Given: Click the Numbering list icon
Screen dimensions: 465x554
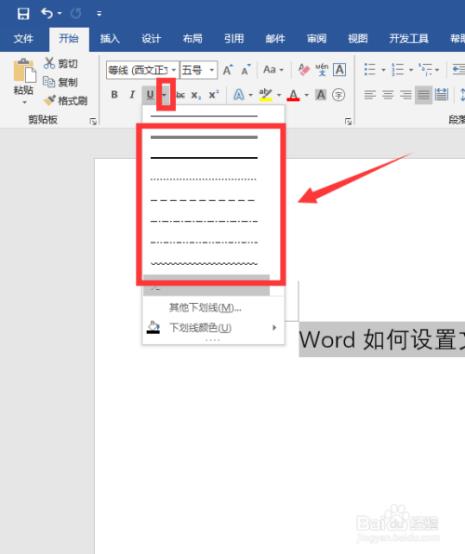Looking at the screenshot, I should coord(398,70).
